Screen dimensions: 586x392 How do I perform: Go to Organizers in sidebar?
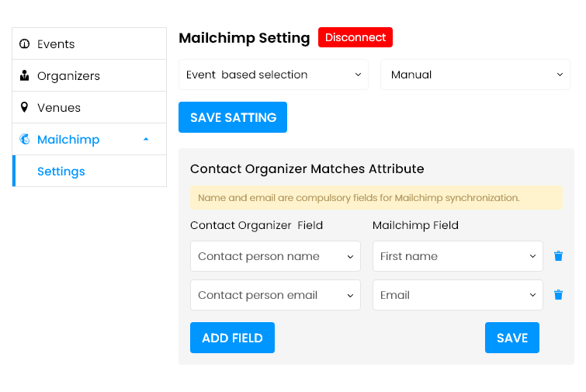point(89,75)
